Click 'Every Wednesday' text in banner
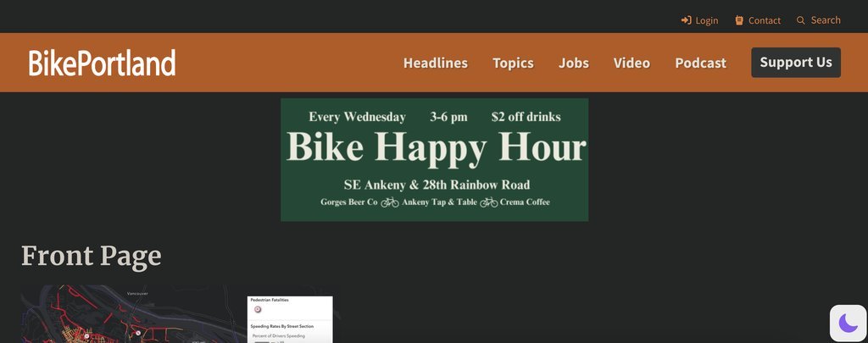 click(x=357, y=117)
